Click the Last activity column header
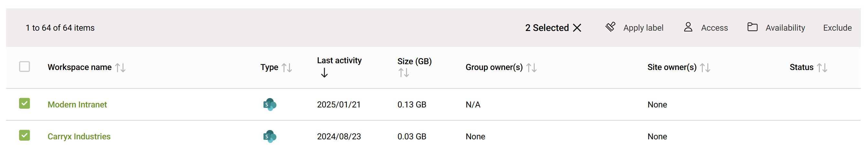The image size is (868, 150). pos(339,61)
